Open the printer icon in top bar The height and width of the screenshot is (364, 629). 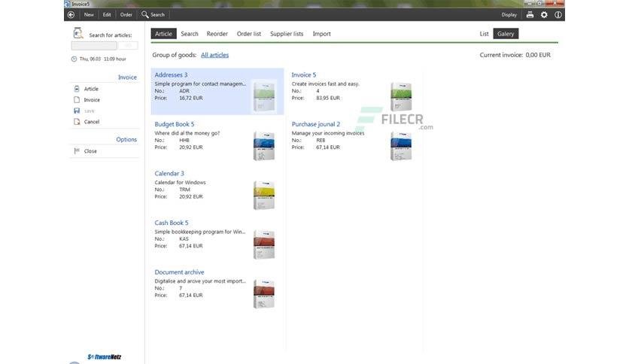530,15
